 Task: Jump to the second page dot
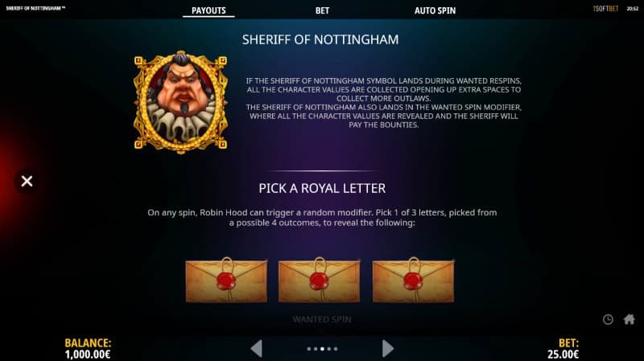point(316,349)
